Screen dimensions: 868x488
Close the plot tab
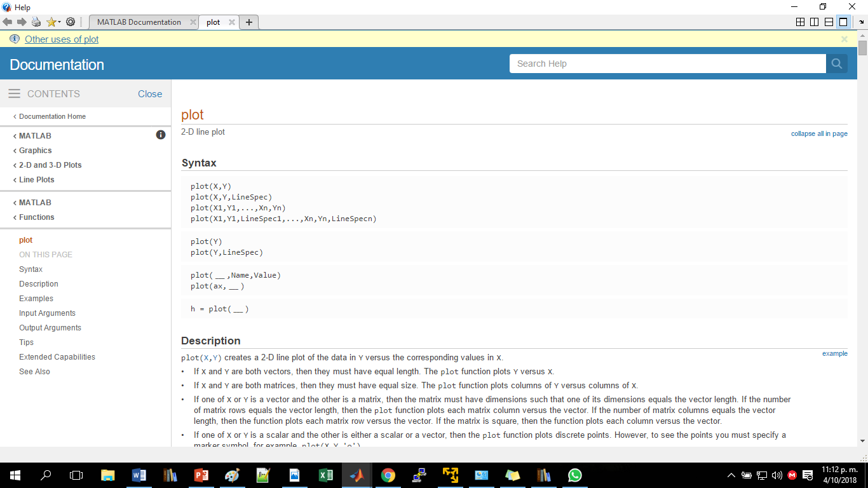pos(232,22)
